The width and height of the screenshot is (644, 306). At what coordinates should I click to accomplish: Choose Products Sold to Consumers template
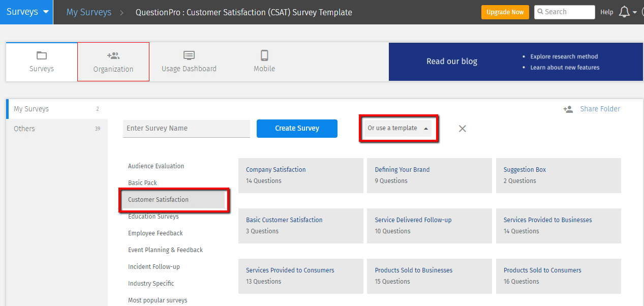click(x=559, y=276)
